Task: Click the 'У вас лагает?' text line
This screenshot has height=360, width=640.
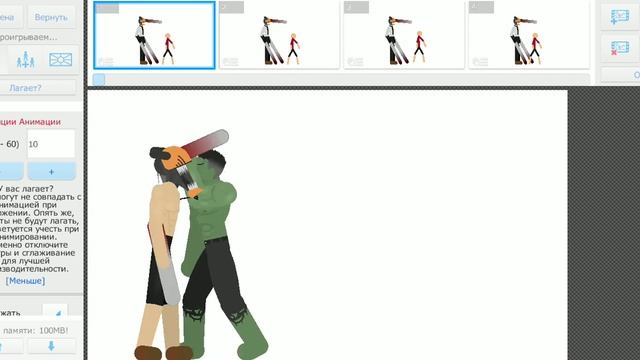Action: (27, 189)
